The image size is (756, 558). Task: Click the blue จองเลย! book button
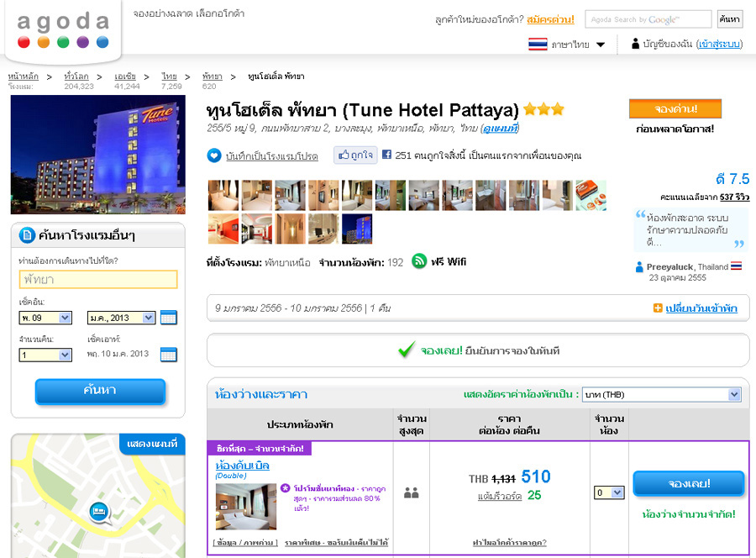[x=689, y=483]
